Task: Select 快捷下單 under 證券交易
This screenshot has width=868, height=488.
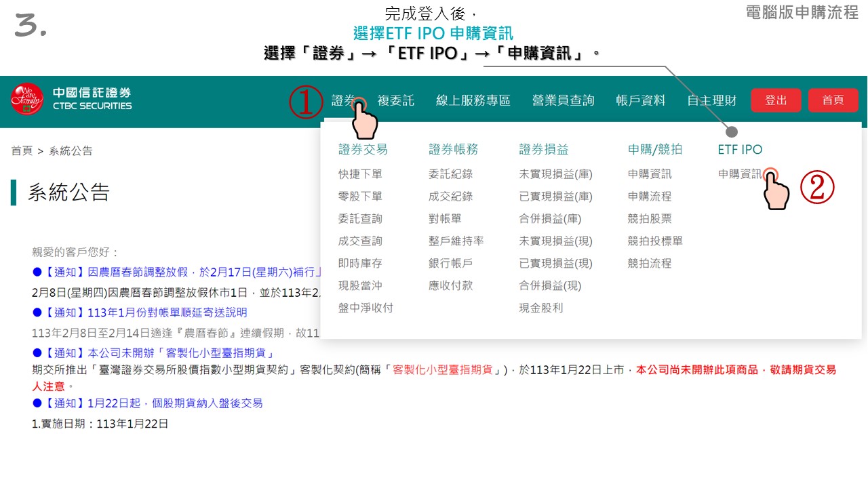Action: coord(360,174)
